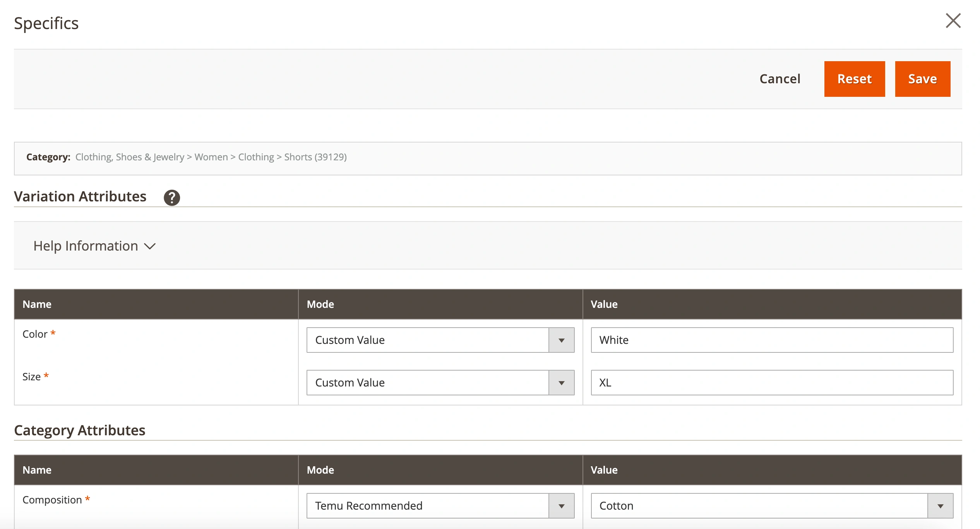This screenshot has width=980, height=529.
Task: Open the Cotton value dropdown
Action: pyautogui.click(x=771, y=506)
